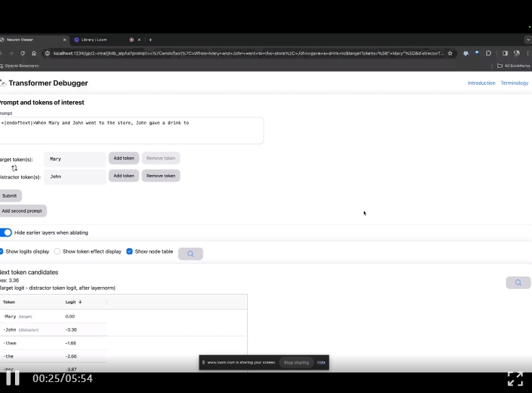532x393 pixels.
Task: Open the Terminology link
Action: pyautogui.click(x=514, y=83)
